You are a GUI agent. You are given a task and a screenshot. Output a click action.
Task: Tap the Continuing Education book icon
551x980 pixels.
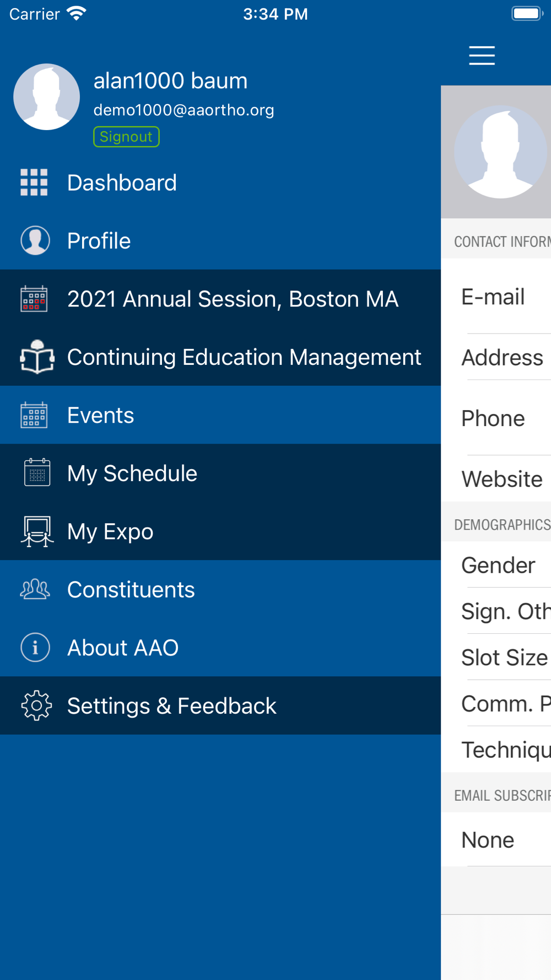pos(37,357)
